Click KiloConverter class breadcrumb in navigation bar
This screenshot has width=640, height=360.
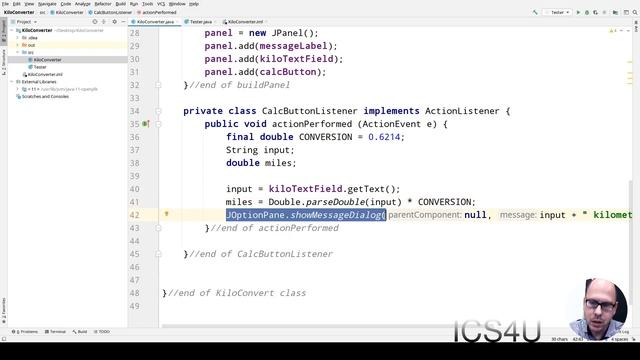click(x=67, y=13)
